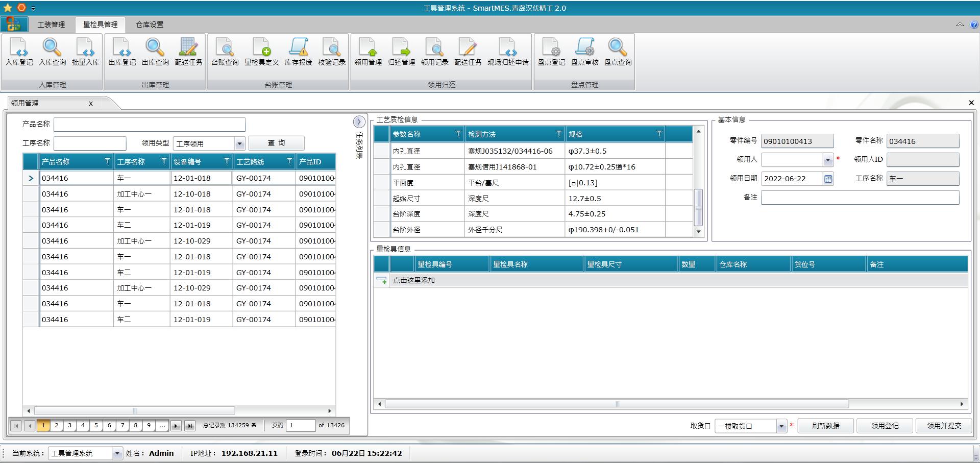Click the 查询 search button
This screenshot has width=980, height=463.
point(276,143)
